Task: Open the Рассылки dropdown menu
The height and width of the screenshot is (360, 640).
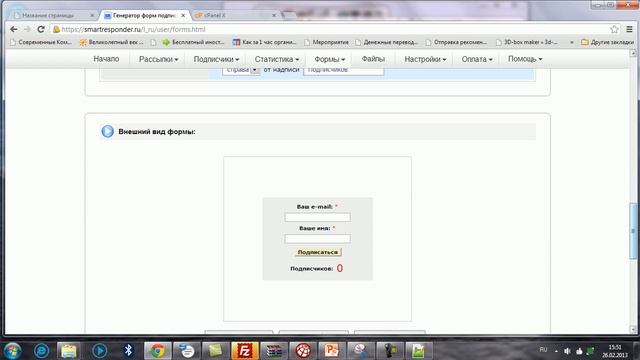Action: point(158,59)
